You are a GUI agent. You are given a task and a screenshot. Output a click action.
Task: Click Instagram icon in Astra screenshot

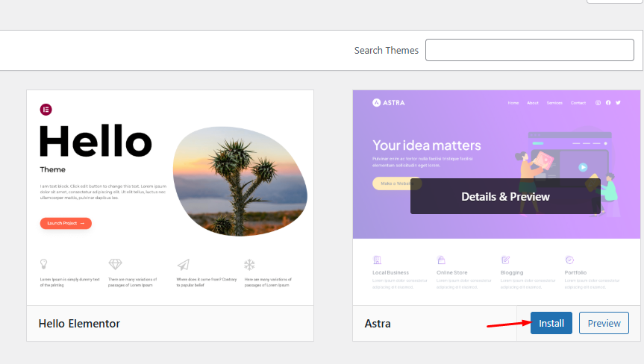[x=598, y=103]
